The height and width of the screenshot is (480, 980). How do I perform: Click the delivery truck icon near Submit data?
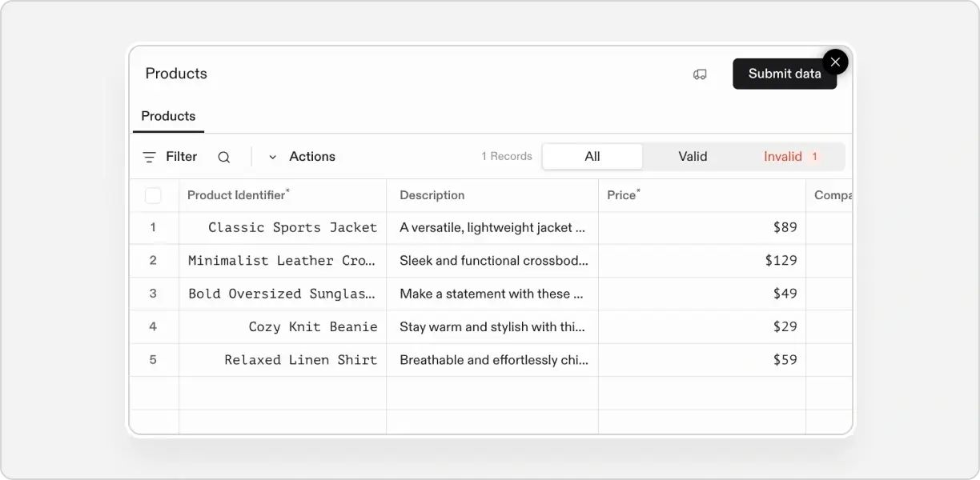(x=700, y=74)
